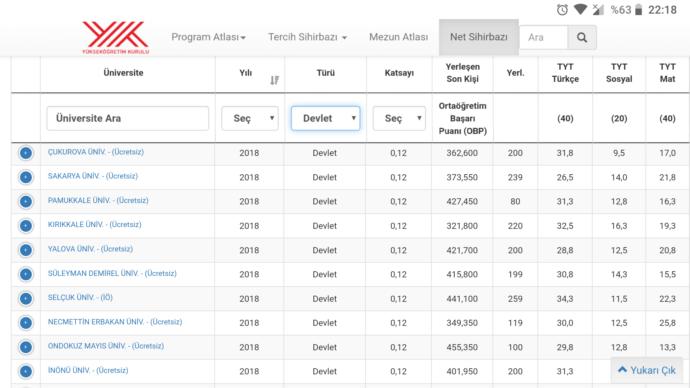Open PAMUKKALE ÜNİV. (Ücretsiz) link
The image size is (690, 388).
point(98,200)
